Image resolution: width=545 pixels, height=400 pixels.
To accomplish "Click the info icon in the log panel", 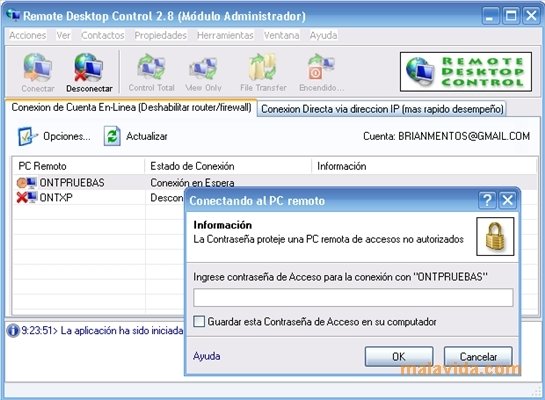I will click(x=13, y=330).
